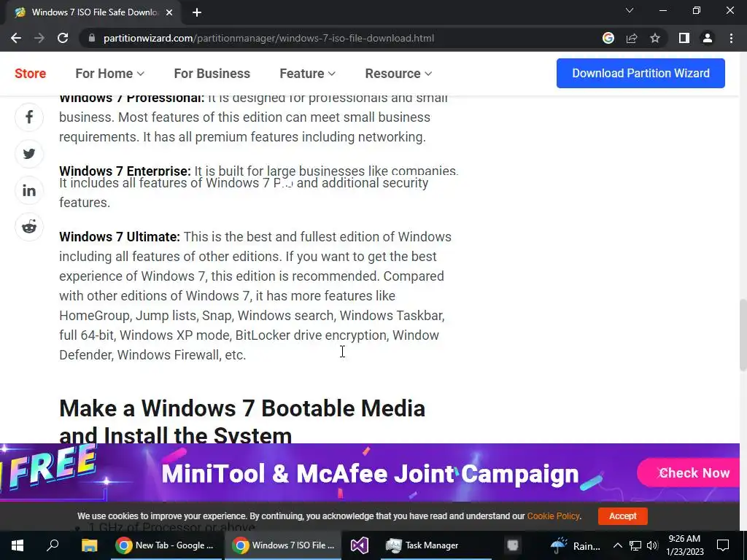Open the Store page
The height and width of the screenshot is (560, 747).
tap(30, 74)
